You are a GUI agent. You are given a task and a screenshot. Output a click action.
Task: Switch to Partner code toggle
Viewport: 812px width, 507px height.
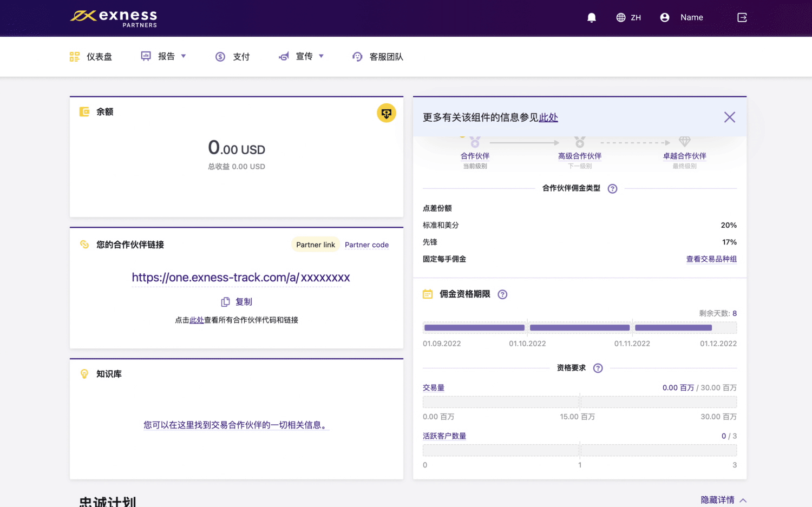pos(366,245)
